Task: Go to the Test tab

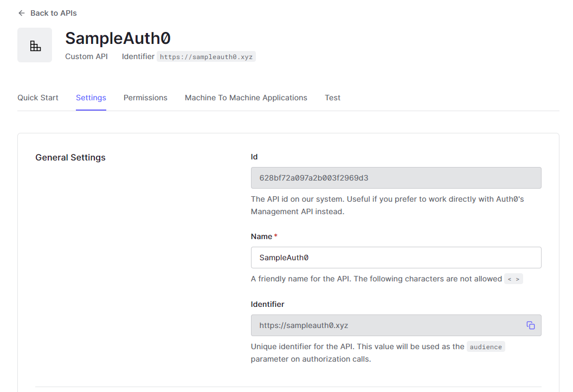Action: (332, 98)
